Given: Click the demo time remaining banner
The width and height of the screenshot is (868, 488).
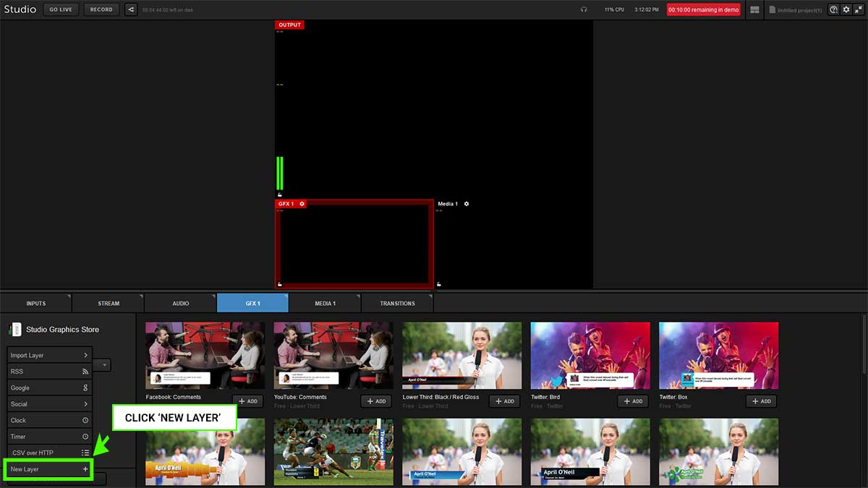Looking at the screenshot, I should click(x=703, y=10).
